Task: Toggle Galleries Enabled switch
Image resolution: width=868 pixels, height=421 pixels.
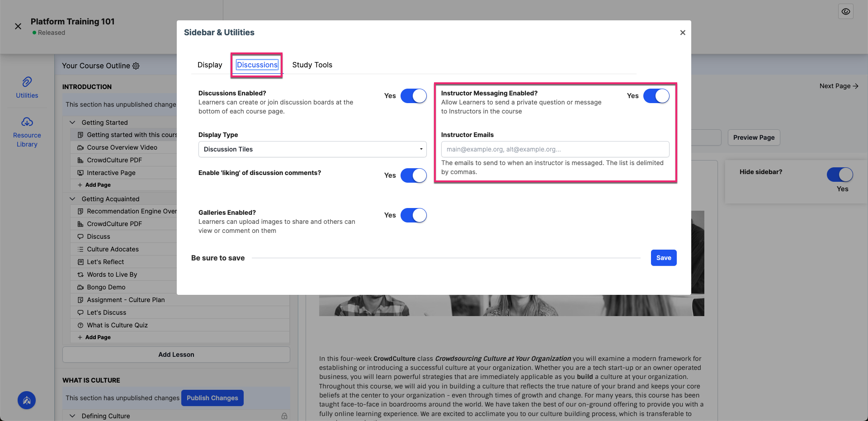Action: pos(414,215)
